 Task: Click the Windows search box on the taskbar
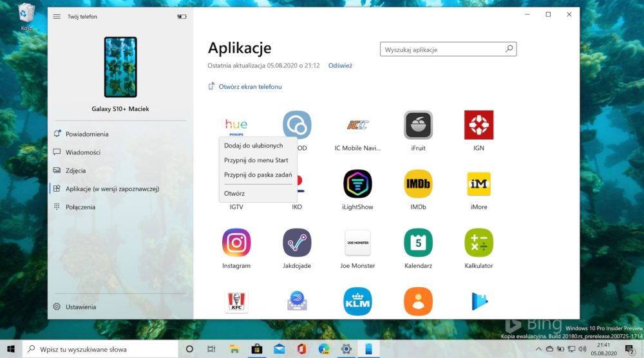100,349
